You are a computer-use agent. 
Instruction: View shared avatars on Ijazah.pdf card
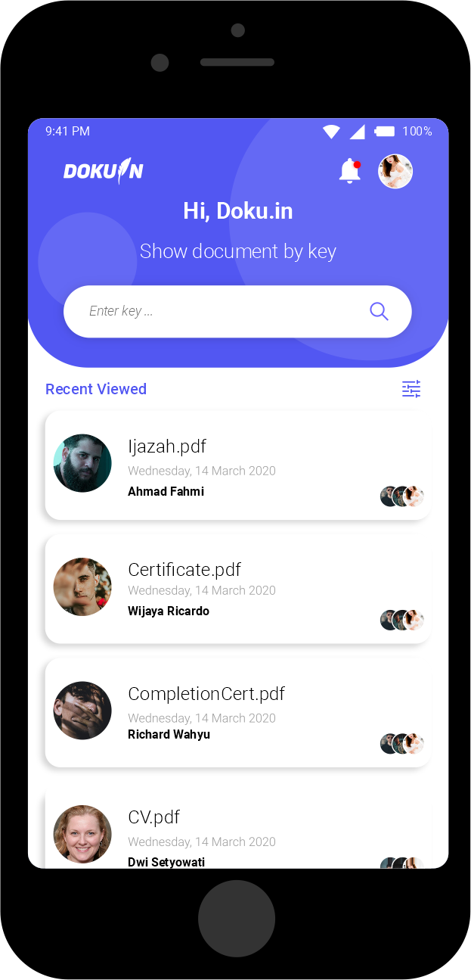tap(402, 496)
